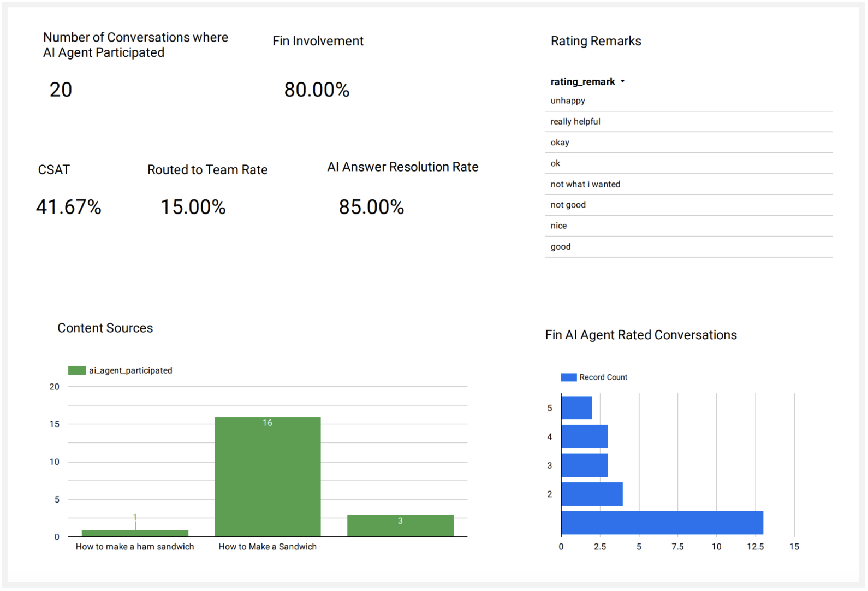Image resolution: width=868 pixels, height=591 pixels.
Task: Click the 16 data label on the bar
Action: (x=267, y=423)
